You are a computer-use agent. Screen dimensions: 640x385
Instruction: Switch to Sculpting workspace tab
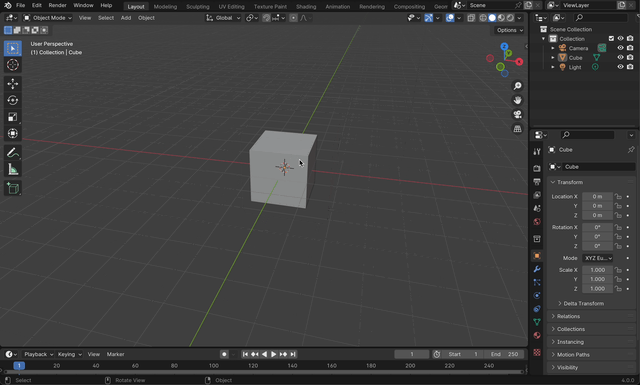(198, 7)
